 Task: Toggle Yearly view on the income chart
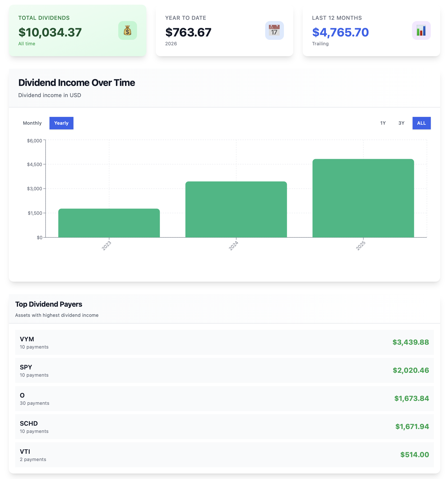[61, 123]
